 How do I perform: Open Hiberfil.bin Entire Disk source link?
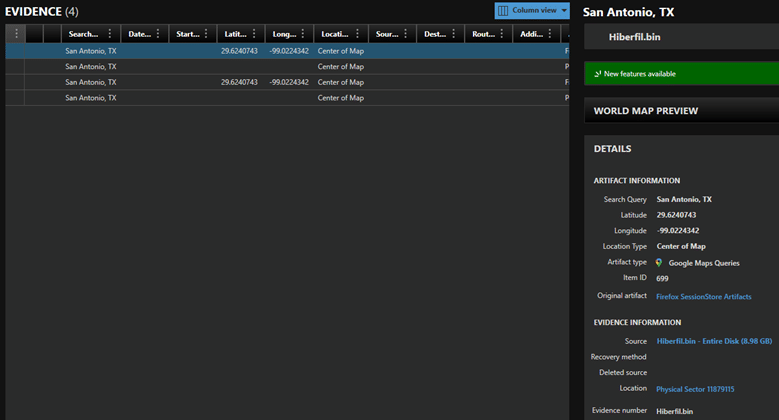coord(714,341)
